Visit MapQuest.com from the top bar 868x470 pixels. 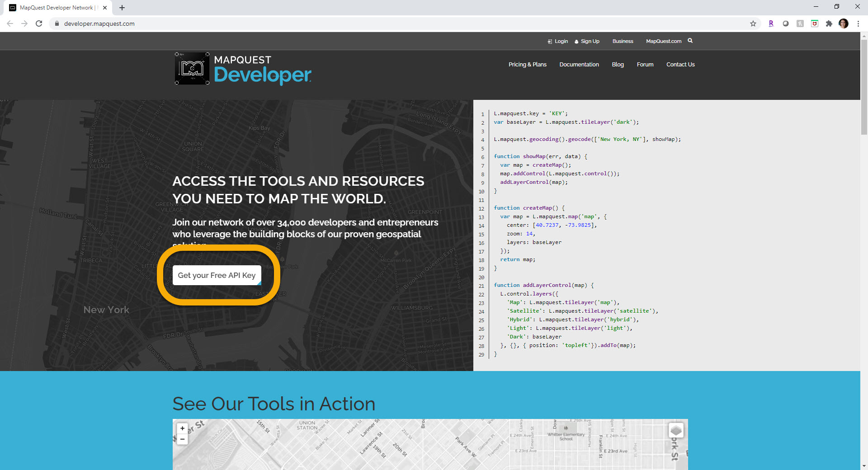pyautogui.click(x=664, y=41)
